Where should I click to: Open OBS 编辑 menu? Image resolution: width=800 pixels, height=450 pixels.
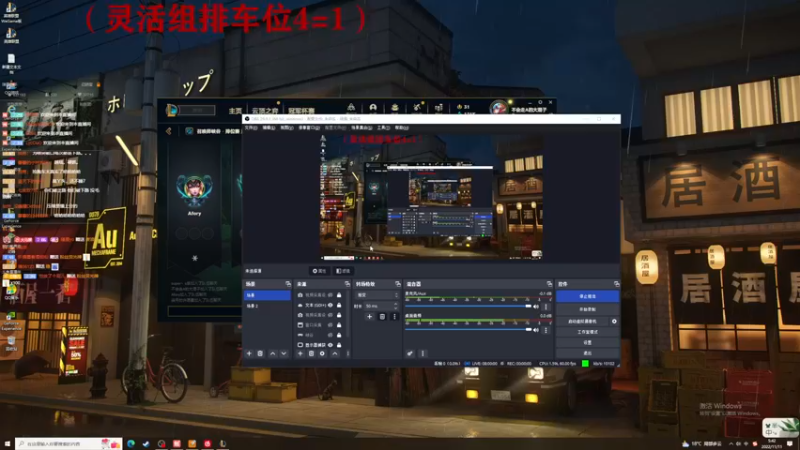(268, 128)
